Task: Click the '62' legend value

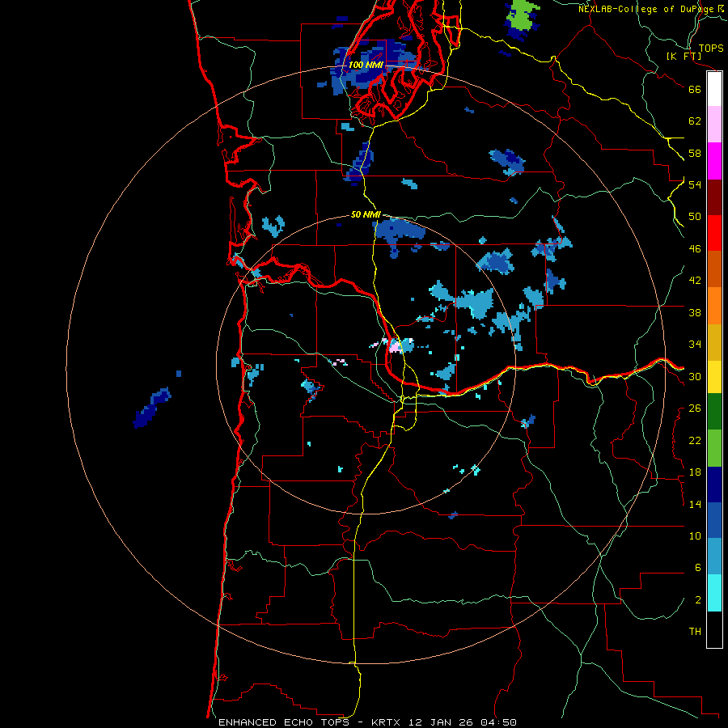Action: (695, 121)
